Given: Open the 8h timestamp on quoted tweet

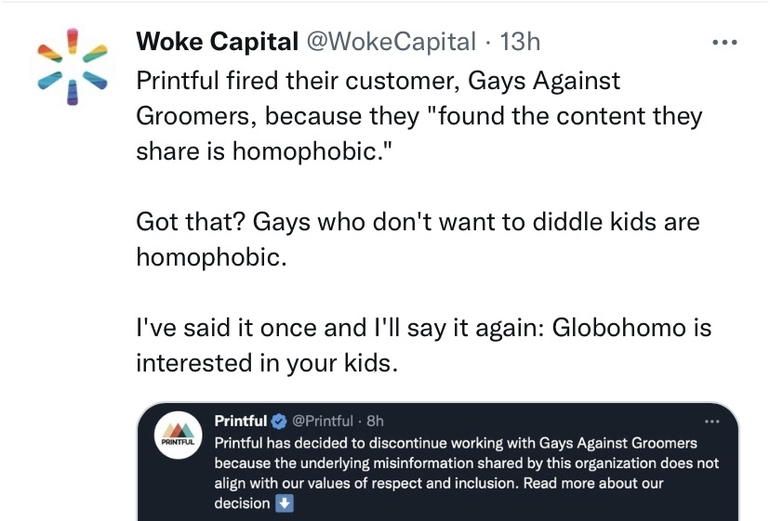Looking at the screenshot, I should pyautogui.click(x=373, y=421).
